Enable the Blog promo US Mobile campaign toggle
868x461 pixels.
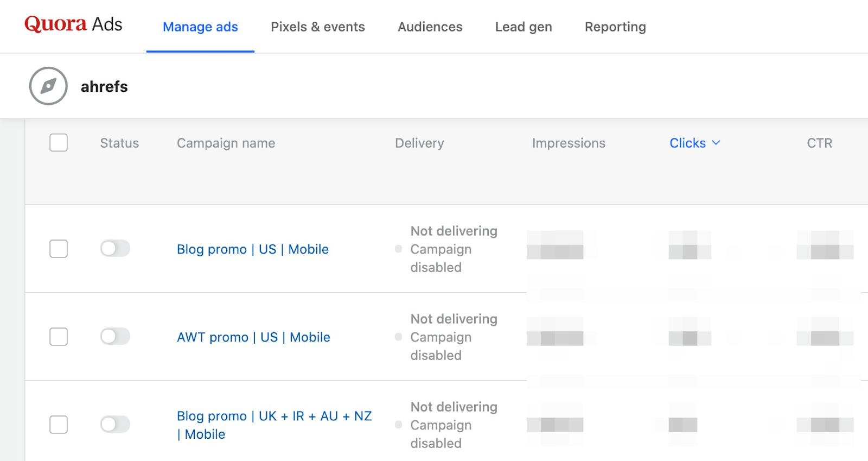point(115,249)
